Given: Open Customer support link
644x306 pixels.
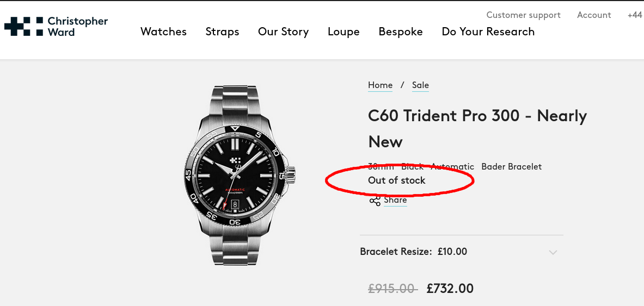Looking at the screenshot, I should pyautogui.click(x=523, y=15).
